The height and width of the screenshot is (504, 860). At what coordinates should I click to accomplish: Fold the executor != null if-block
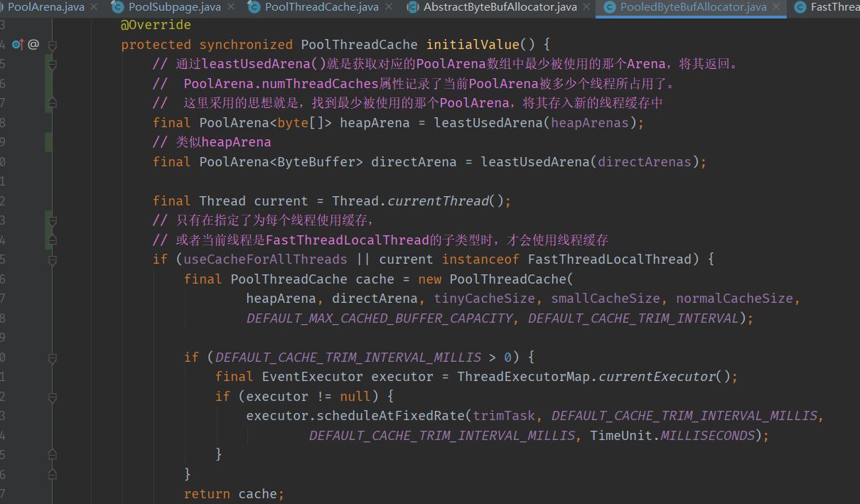pos(52,396)
